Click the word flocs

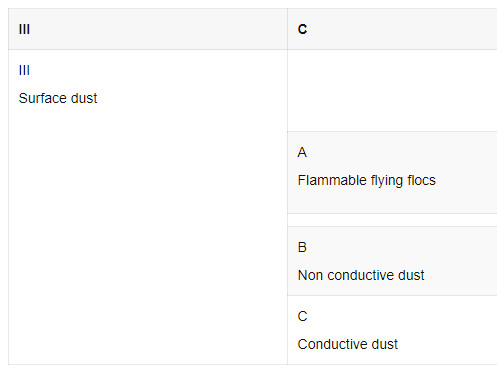(x=421, y=180)
